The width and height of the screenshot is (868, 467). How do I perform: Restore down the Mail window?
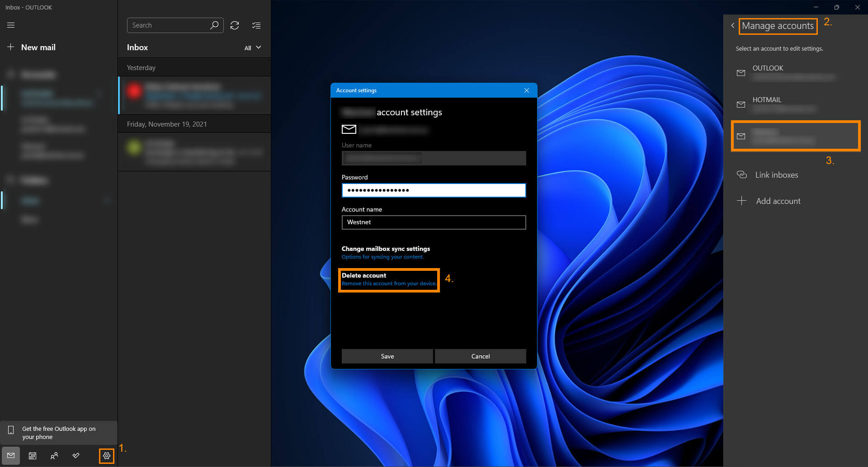pyautogui.click(x=837, y=7)
